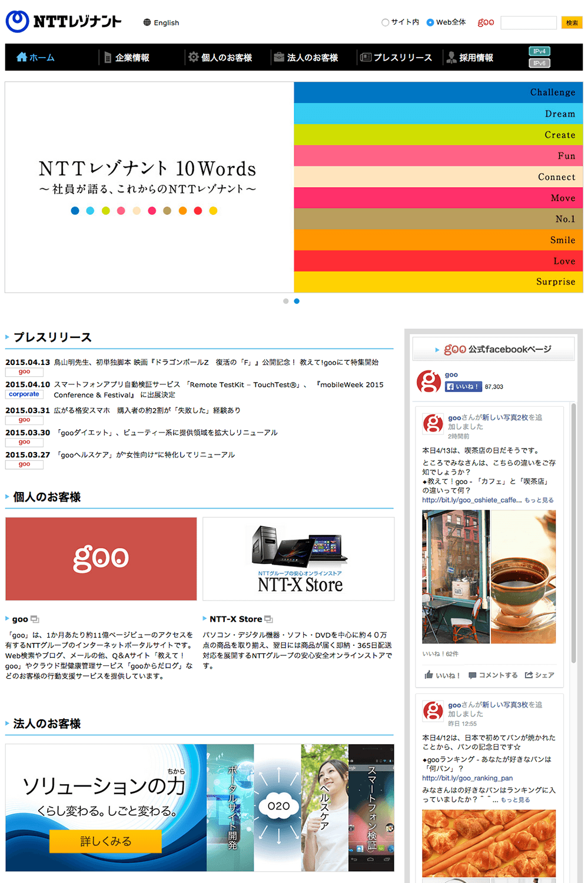This screenshot has height=883, width=588.
Task: Click the IPv6 badge
Action: (539, 63)
